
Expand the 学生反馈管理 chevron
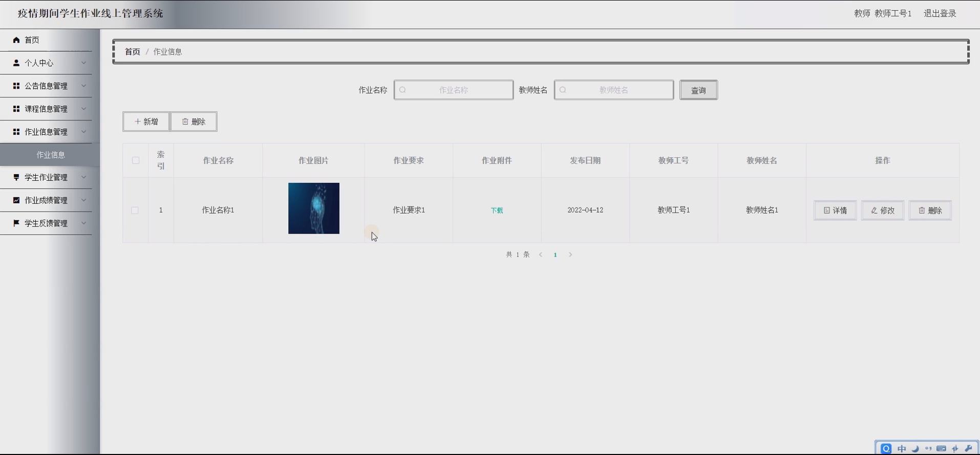pyautogui.click(x=84, y=223)
